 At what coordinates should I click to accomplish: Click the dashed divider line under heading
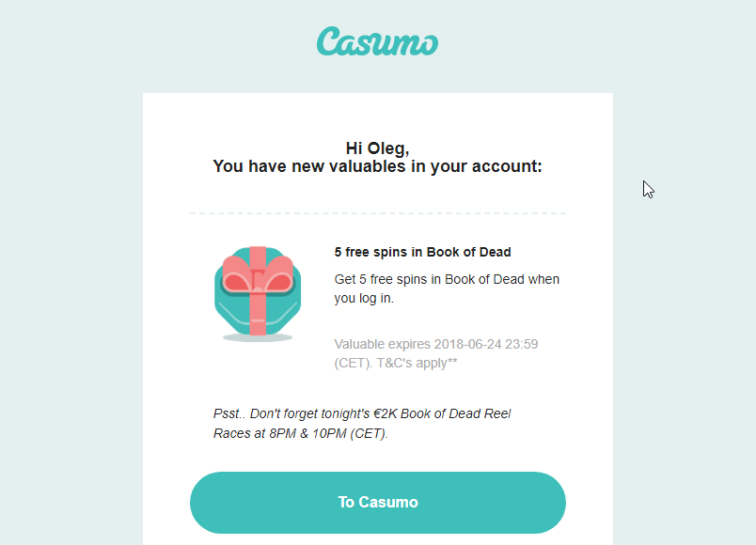pos(377,213)
